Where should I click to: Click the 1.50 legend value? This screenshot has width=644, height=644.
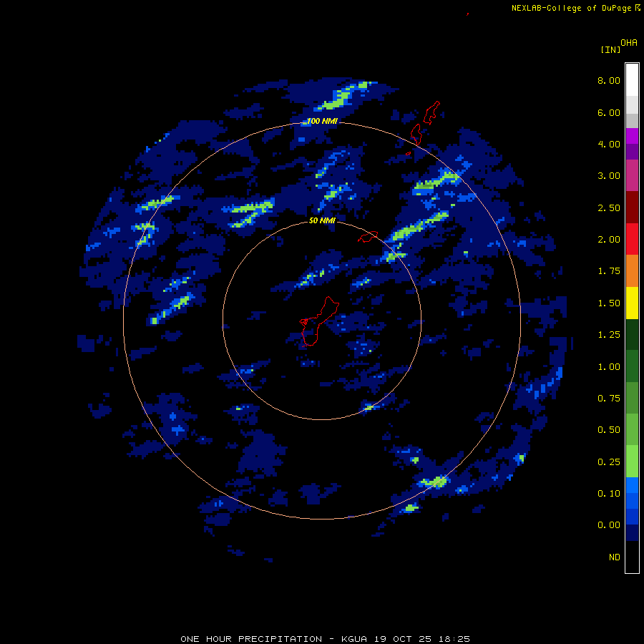[x=609, y=303]
